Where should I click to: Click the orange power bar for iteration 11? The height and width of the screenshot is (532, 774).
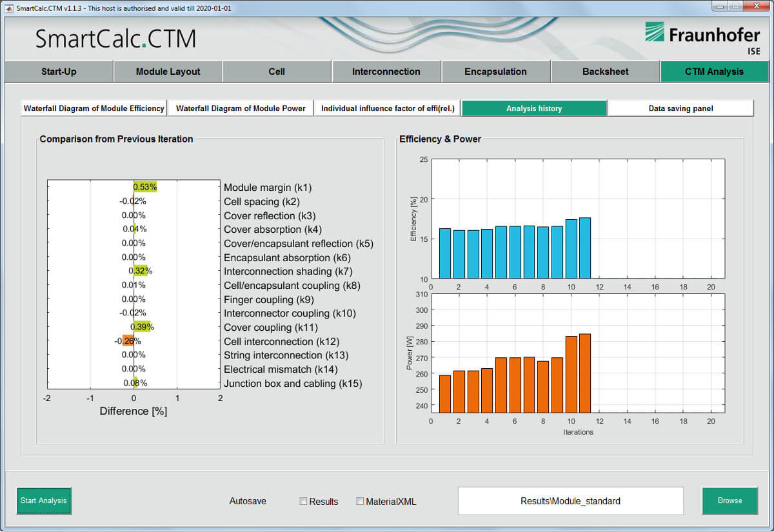pyautogui.click(x=585, y=373)
